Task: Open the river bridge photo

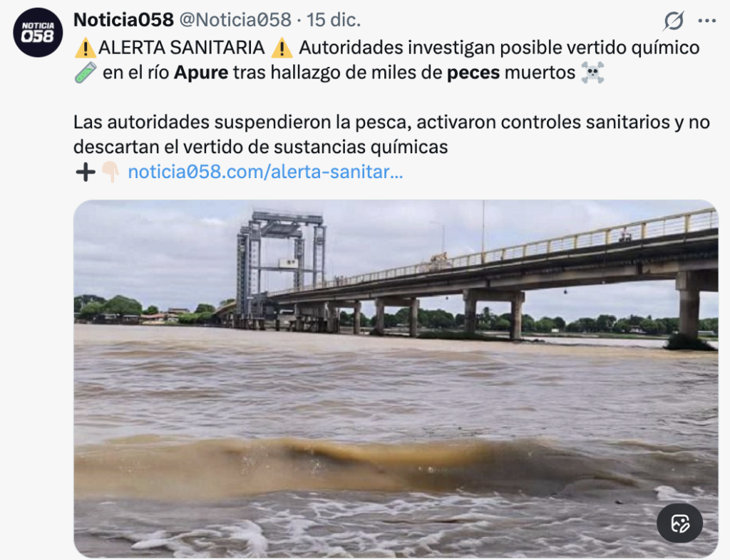Action: [x=396, y=378]
